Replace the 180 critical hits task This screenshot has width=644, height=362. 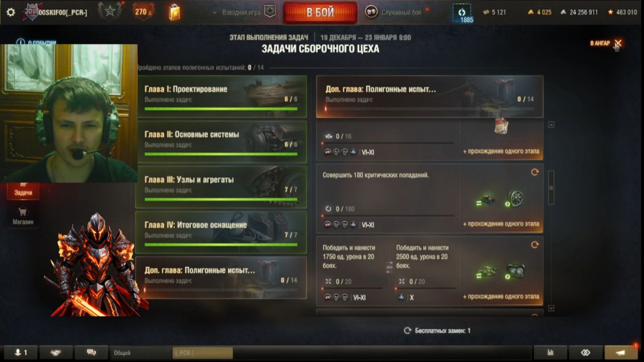pyautogui.click(x=535, y=172)
